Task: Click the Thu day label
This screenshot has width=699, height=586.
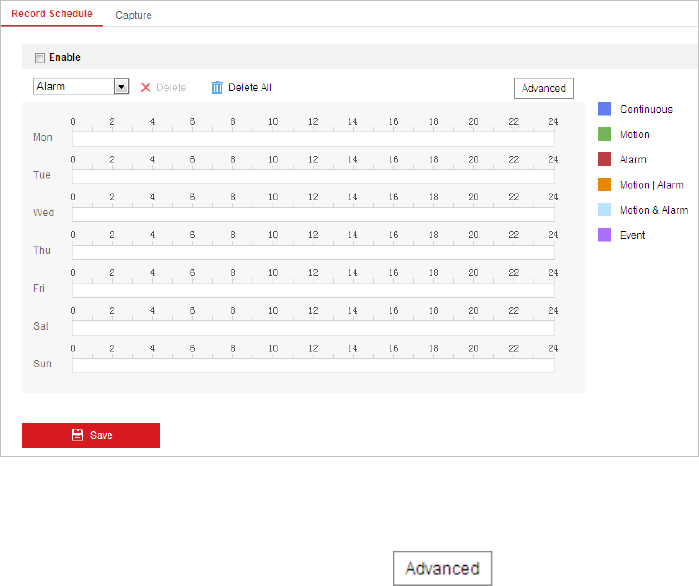Action: [42, 250]
